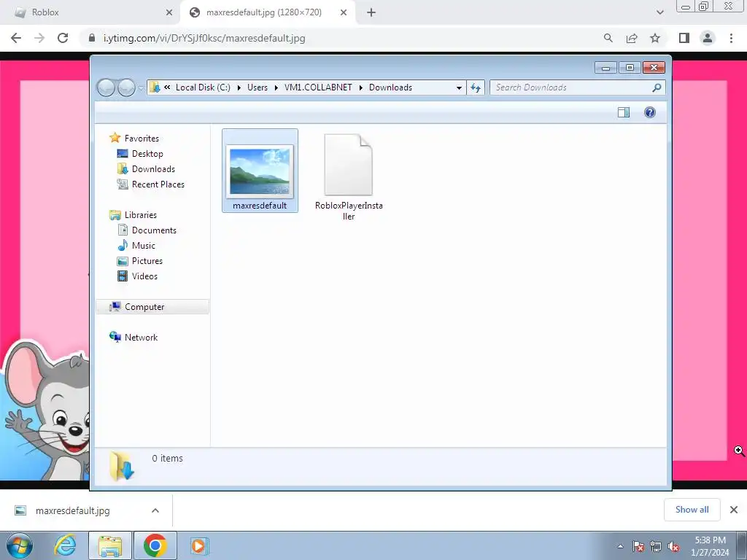Share this page icon in Chrome
Image resolution: width=747 pixels, height=560 pixels.
(x=632, y=38)
